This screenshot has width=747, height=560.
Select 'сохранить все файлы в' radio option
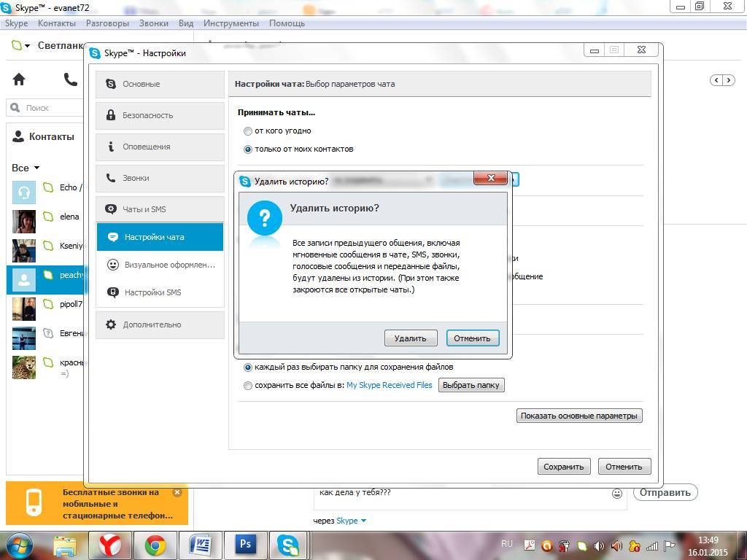pyautogui.click(x=248, y=386)
